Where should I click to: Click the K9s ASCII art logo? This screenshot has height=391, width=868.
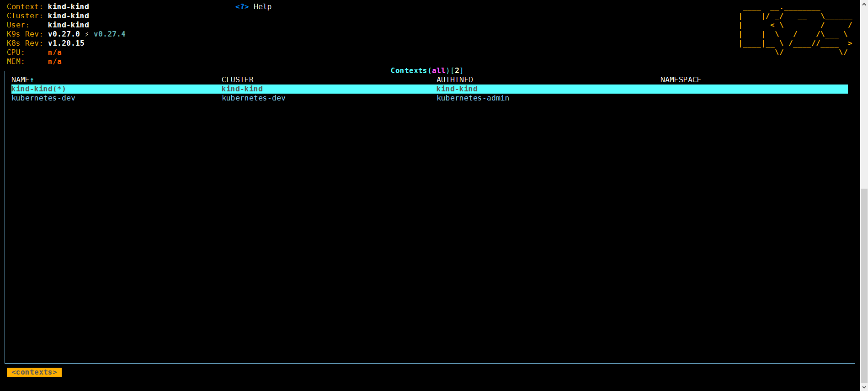795,30
